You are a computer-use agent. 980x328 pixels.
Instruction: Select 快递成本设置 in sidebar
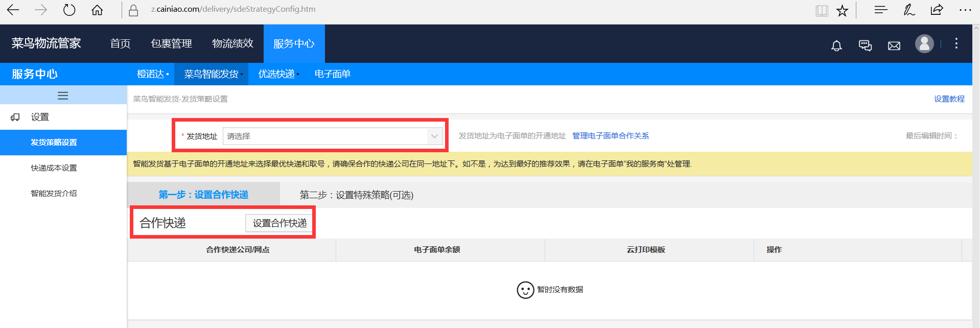pyautogui.click(x=54, y=168)
